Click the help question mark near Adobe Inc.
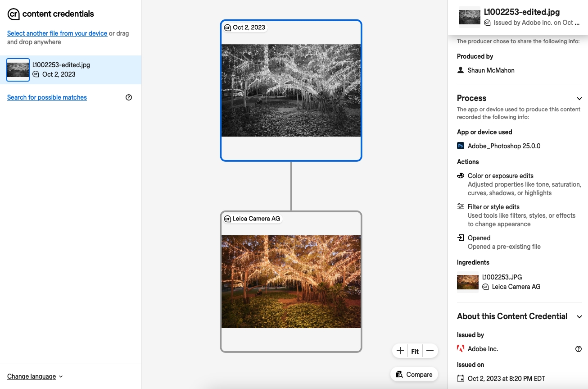The image size is (588, 389). click(x=579, y=348)
